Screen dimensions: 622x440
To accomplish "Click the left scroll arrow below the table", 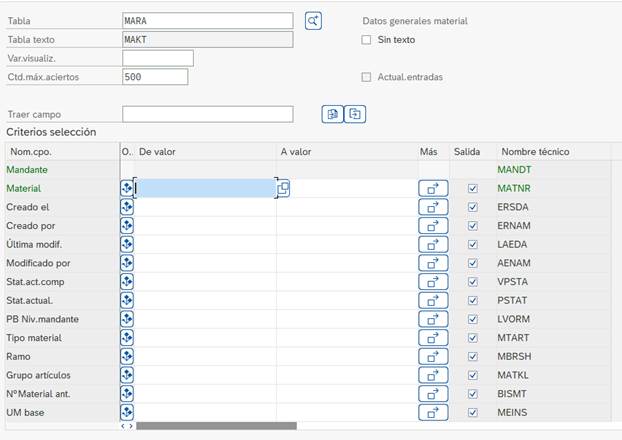I will [123, 426].
